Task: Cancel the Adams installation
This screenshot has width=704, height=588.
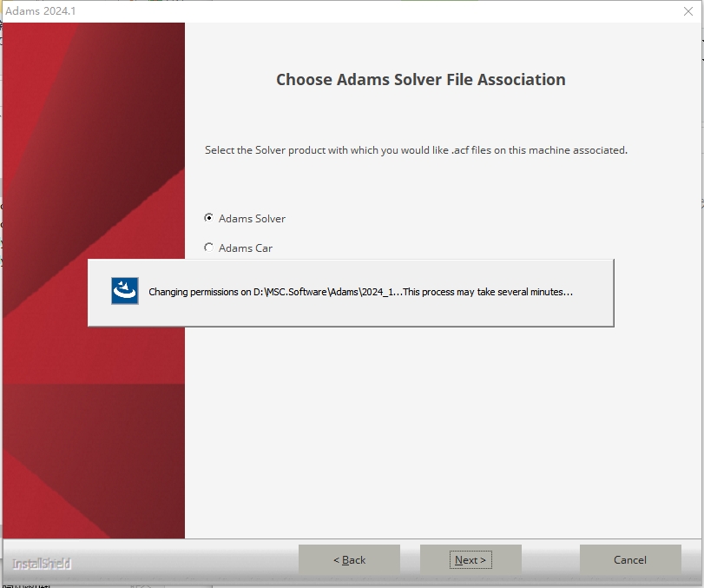Action: coord(629,560)
